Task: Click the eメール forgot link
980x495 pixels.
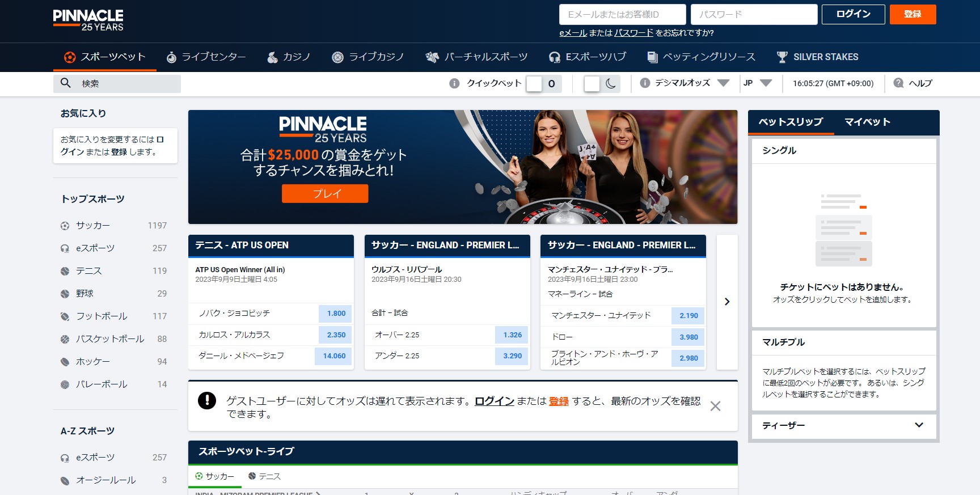Action: tap(573, 33)
